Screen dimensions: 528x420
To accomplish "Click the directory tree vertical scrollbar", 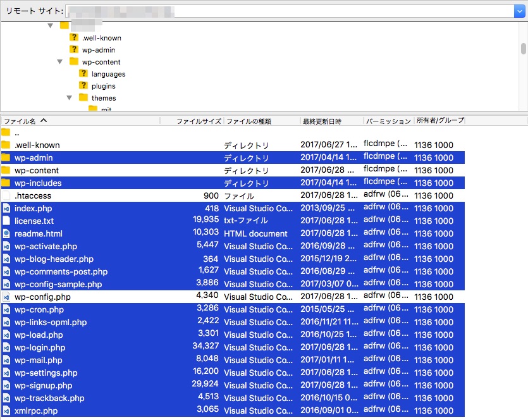I will click(523, 49).
